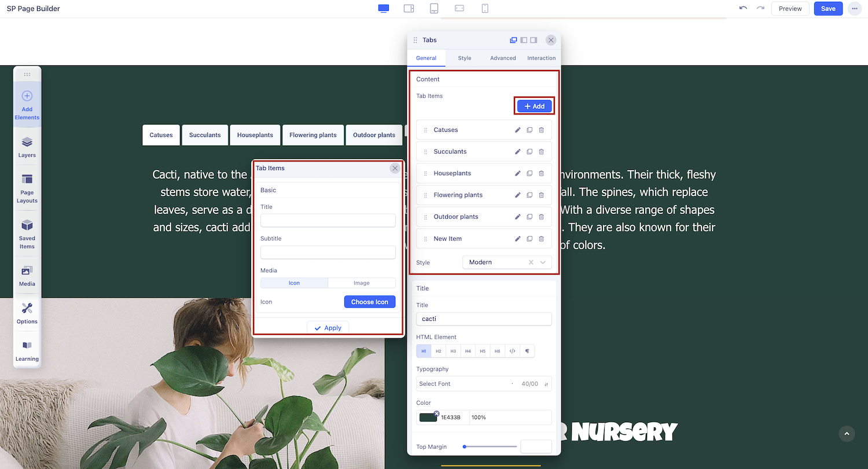Select Image as the media type

click(362, 283)
